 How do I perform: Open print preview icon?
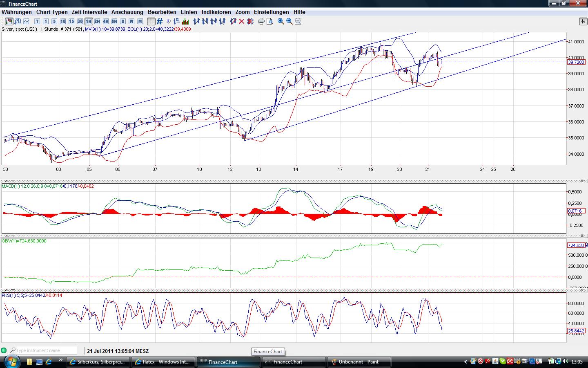(x=270, y=21)
